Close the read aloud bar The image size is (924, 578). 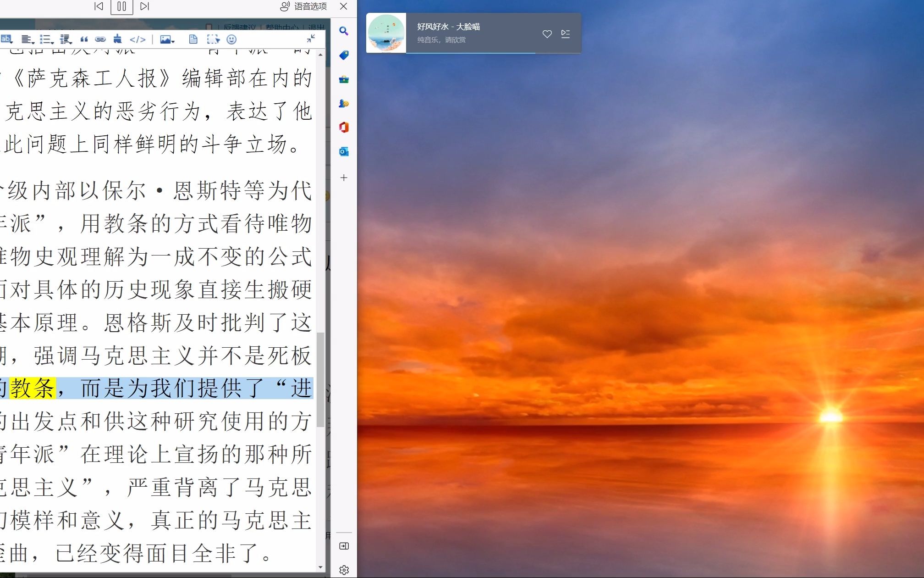pos(343,6)
